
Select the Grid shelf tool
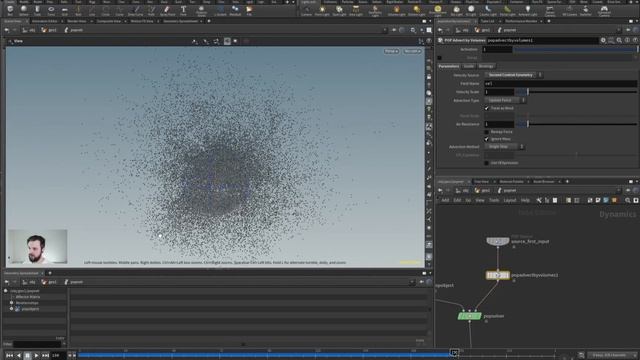pyautogui.click(x=64, y=10)
